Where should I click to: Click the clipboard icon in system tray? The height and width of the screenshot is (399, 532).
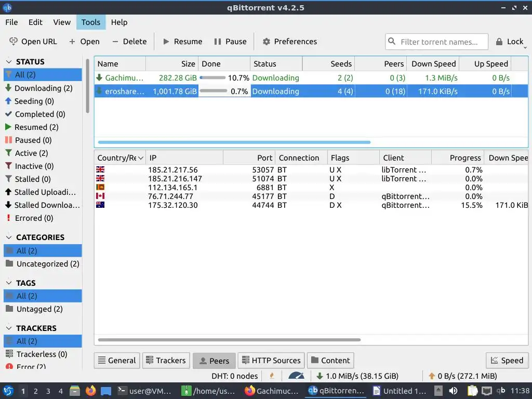tap(472, 391)
